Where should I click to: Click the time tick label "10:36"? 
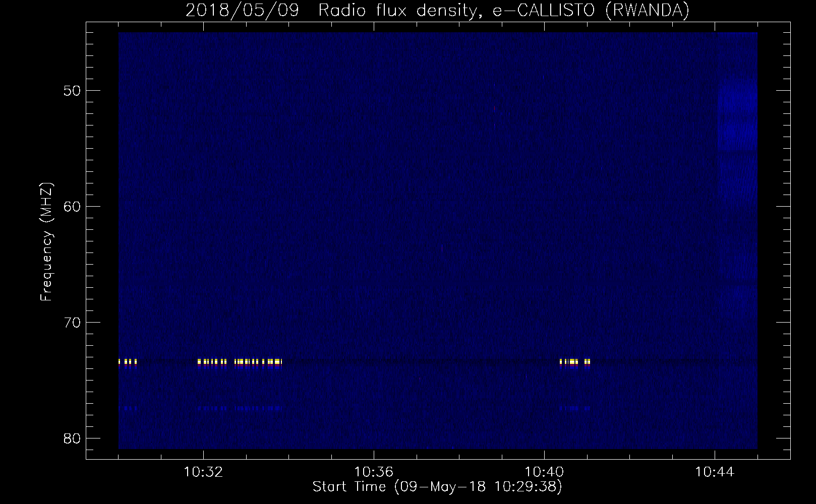click(374, 472)
